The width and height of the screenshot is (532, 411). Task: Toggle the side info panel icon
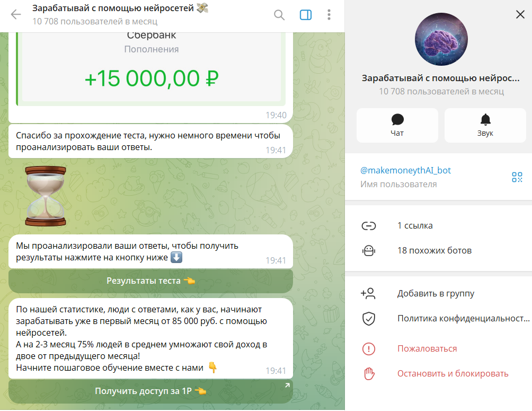click(305, 15)
